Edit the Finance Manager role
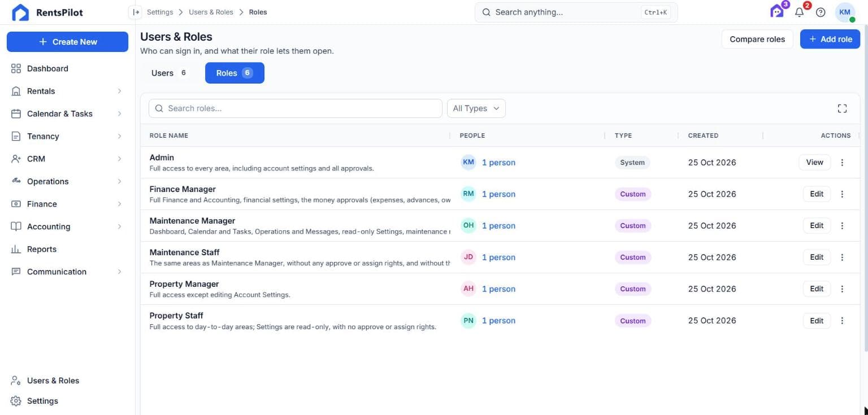The height and width of the screenshot is (415, 868). click(817, 194)
